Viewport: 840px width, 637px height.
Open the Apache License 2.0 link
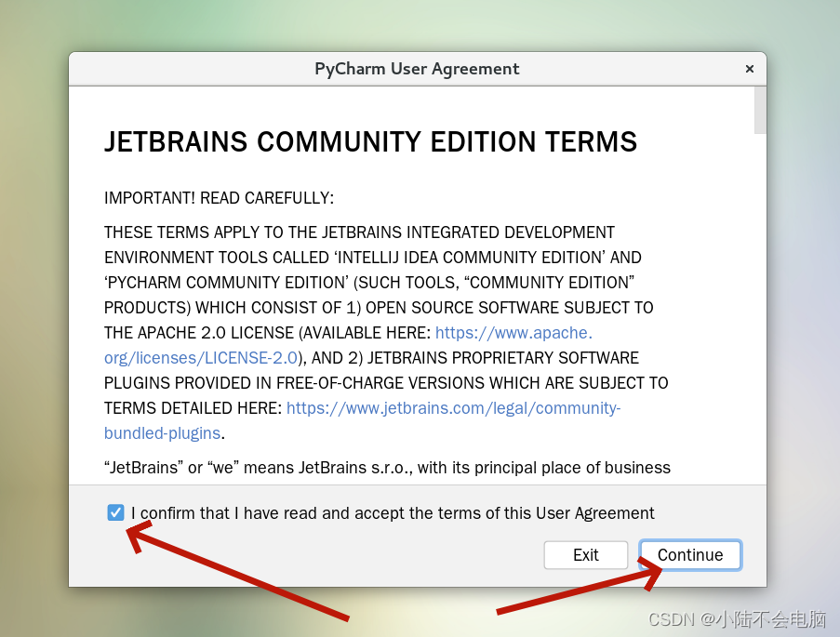(x=513, y=333)
